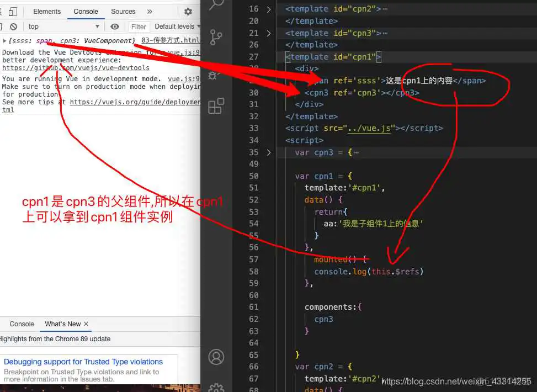The image size is (537, 392).
Task: Open VS Code Search view
Action: pos(216,4)
